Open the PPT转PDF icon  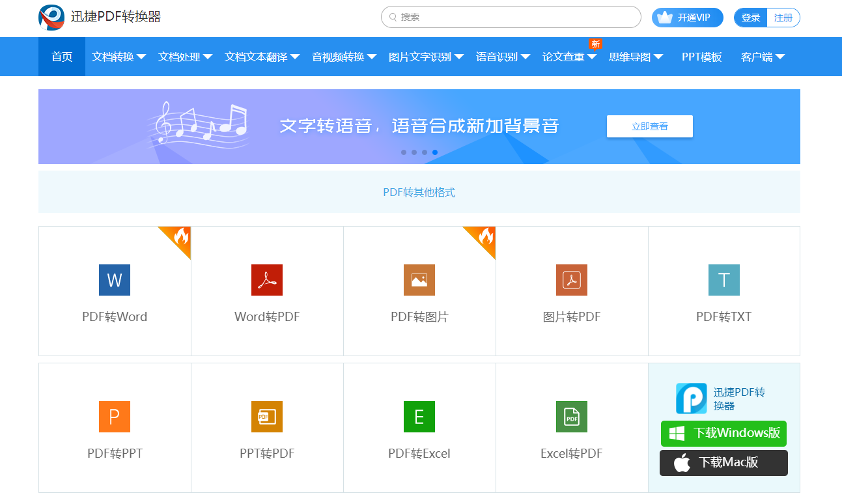coord(267,417)
